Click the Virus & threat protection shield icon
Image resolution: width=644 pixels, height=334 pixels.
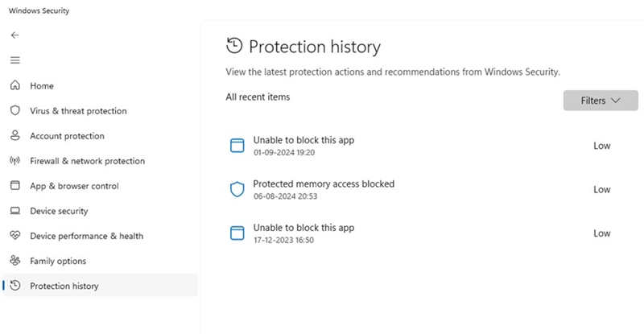(x=14, y=111)
